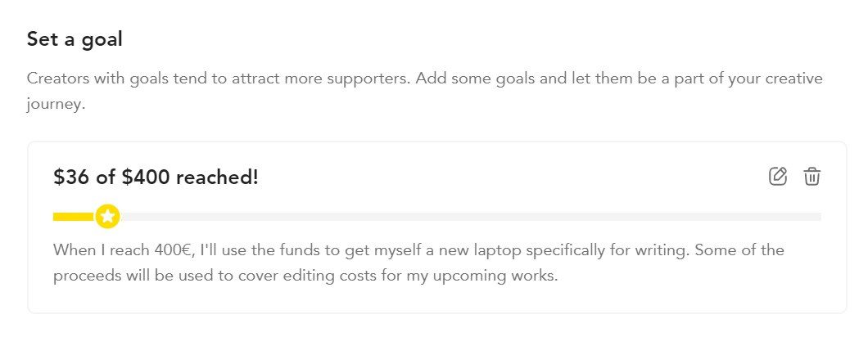Delete the goal using trash icon
This screenshot has width=868, height=346.
coord(812,177)
